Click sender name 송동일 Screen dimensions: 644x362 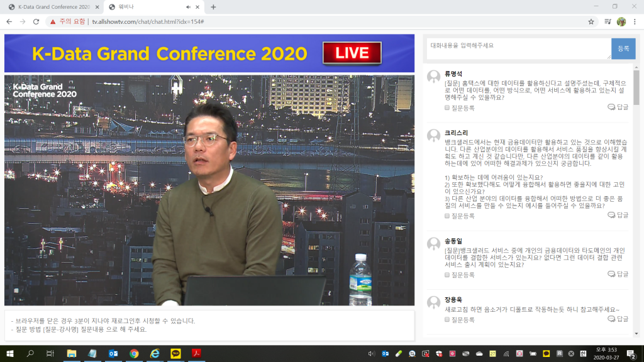point(453,241)
